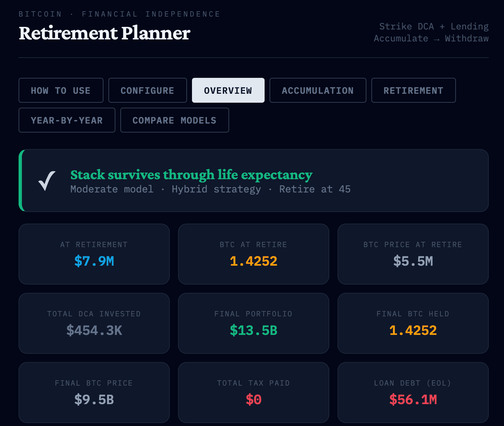Click the BTC at Retire stat card
The width and height of the screenshot is (504, 426).
[253, 254]
